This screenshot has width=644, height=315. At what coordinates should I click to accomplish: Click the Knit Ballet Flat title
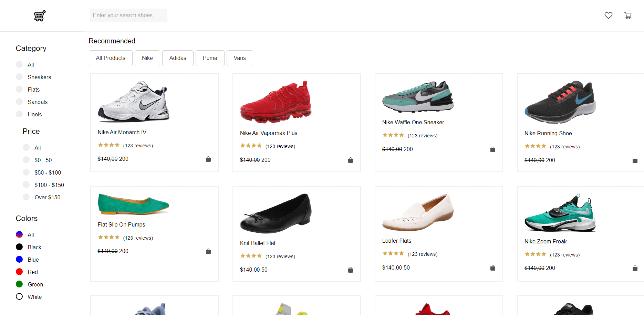click(258, 243)
